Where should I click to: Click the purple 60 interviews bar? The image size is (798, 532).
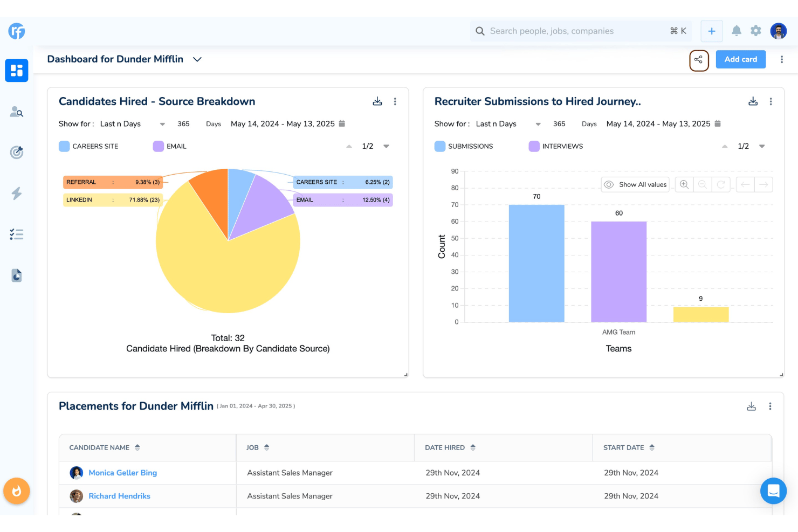pyautogui.click(x=619, y=272)
